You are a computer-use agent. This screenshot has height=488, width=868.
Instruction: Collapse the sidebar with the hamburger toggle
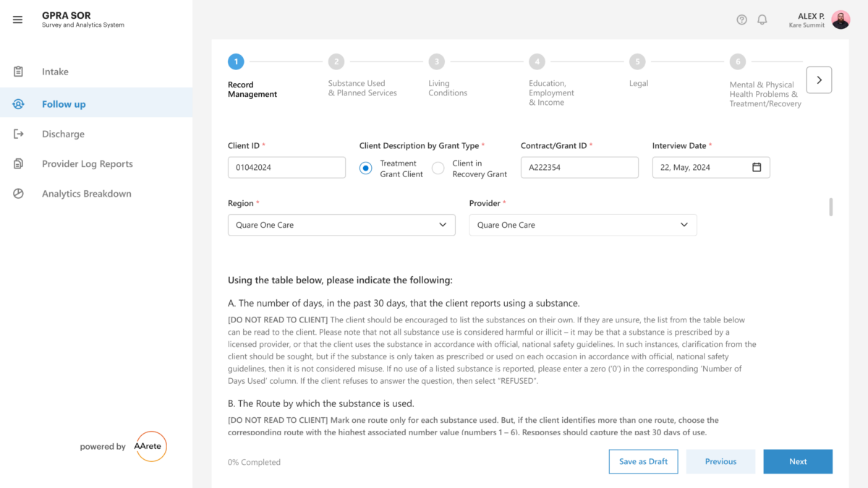(x=17, y=20)
